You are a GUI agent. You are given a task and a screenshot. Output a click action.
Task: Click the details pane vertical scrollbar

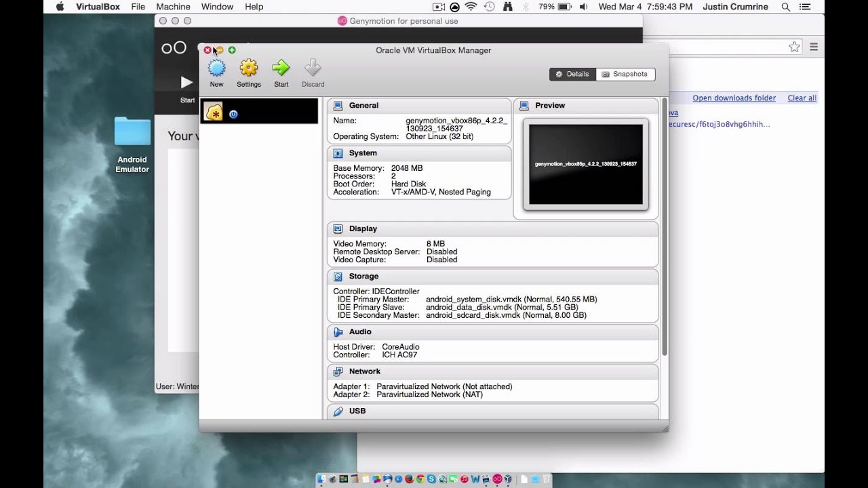pos(665,227)
